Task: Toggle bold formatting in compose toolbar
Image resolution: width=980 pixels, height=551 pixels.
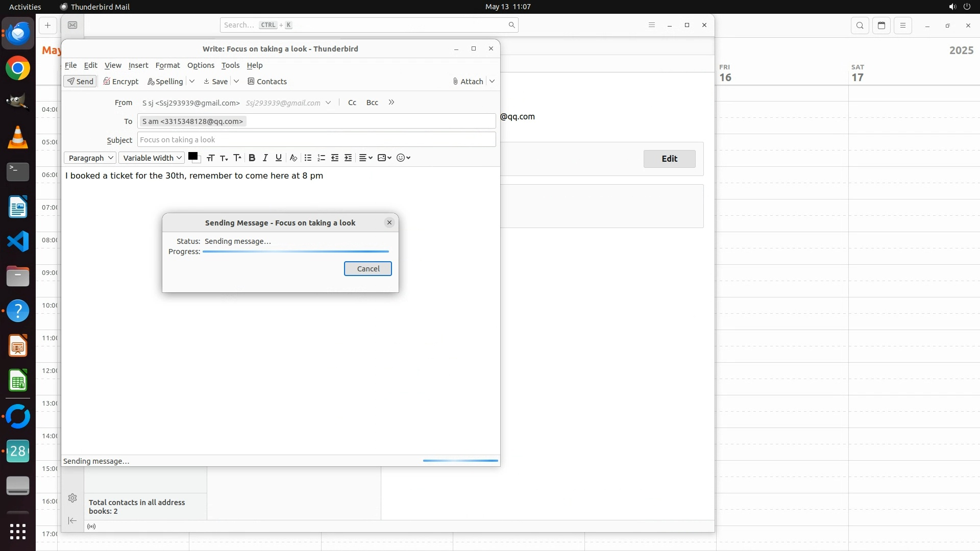Action: pyautogui.click(x=252, y=158)
